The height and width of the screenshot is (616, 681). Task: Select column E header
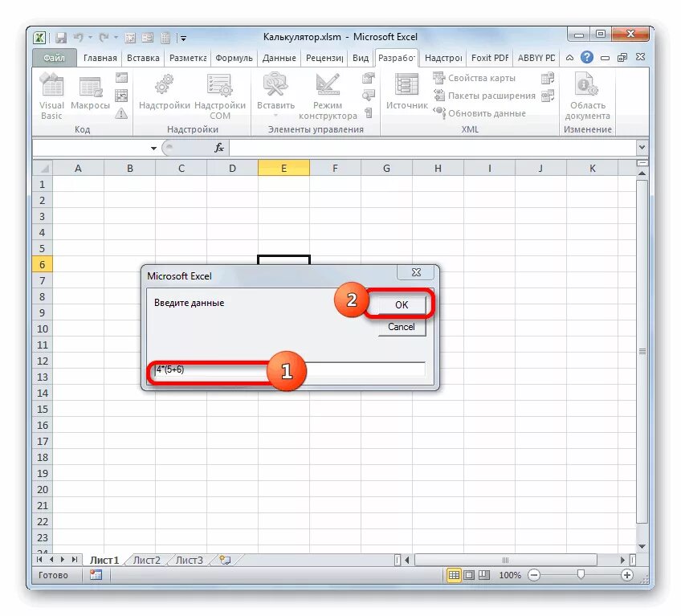click(x=283, y=168)
